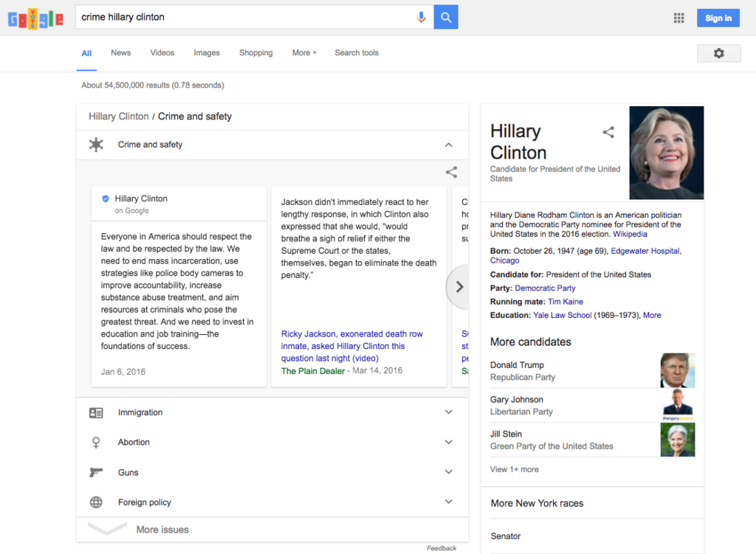756x554 pixels.
Task: Click the blue search magnifier button
Action: tap(446, 18)
